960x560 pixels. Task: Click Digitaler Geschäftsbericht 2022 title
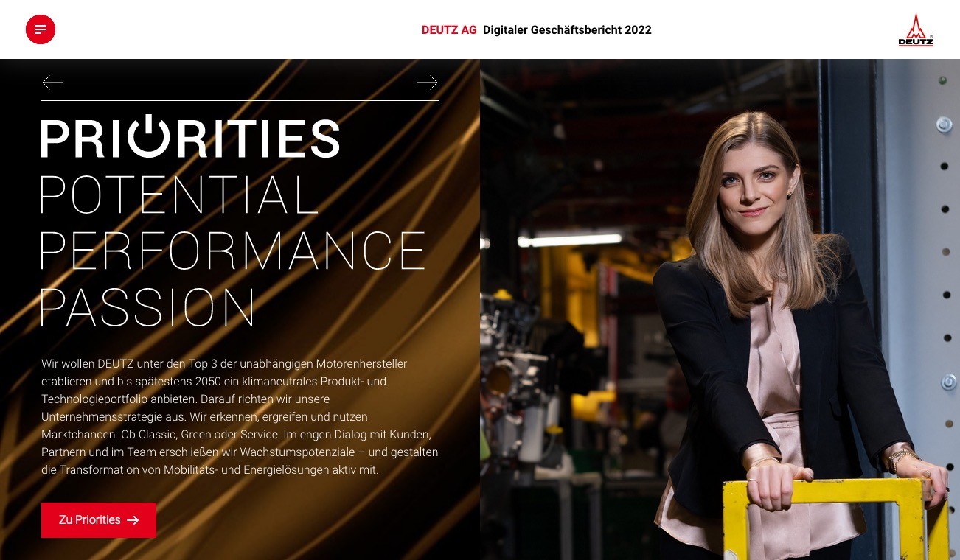pos(567,30)
